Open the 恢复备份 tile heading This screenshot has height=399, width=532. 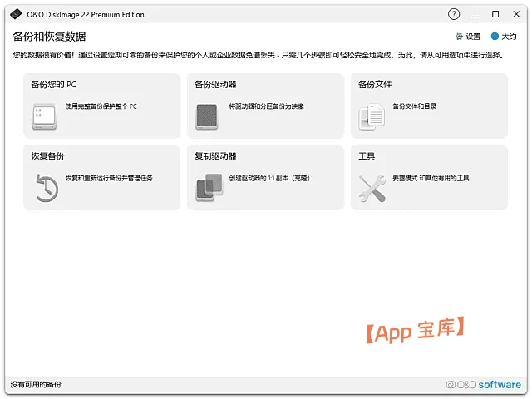tap(47, 156)
